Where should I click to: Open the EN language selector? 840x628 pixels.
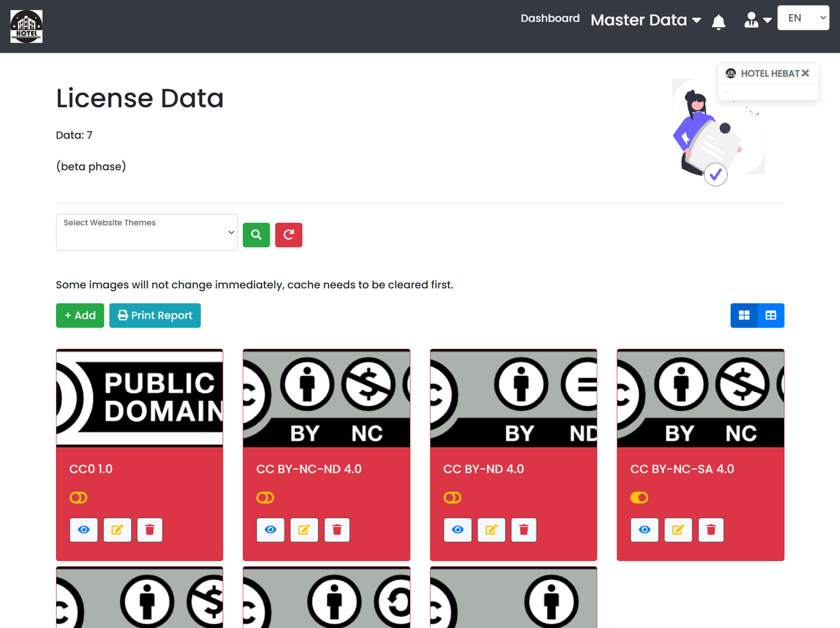tap(803, 18)
